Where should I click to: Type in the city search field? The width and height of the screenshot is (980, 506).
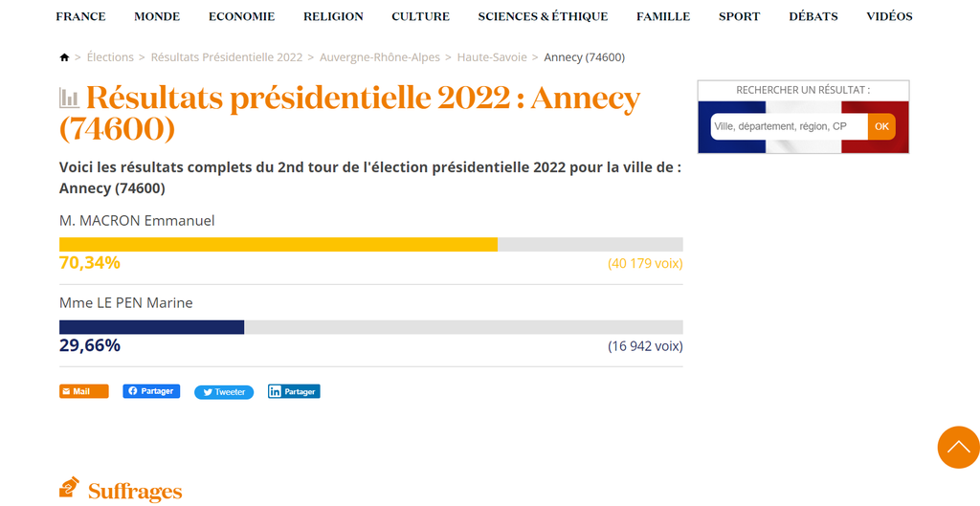[x=789, y=126]
